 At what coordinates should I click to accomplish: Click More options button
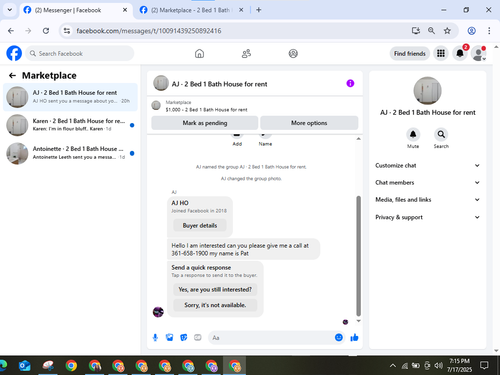pyautogui.click(x=309, y=123)
